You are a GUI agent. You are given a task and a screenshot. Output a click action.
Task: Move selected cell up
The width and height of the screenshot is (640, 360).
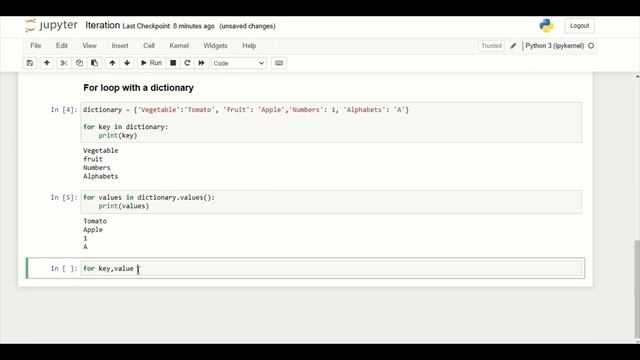coord(112,63)
